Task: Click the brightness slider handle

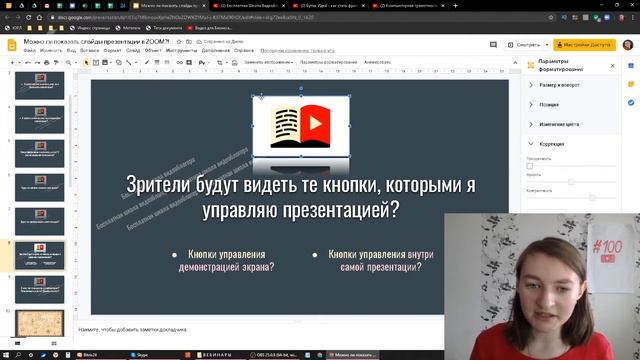Action: point(571,182)
